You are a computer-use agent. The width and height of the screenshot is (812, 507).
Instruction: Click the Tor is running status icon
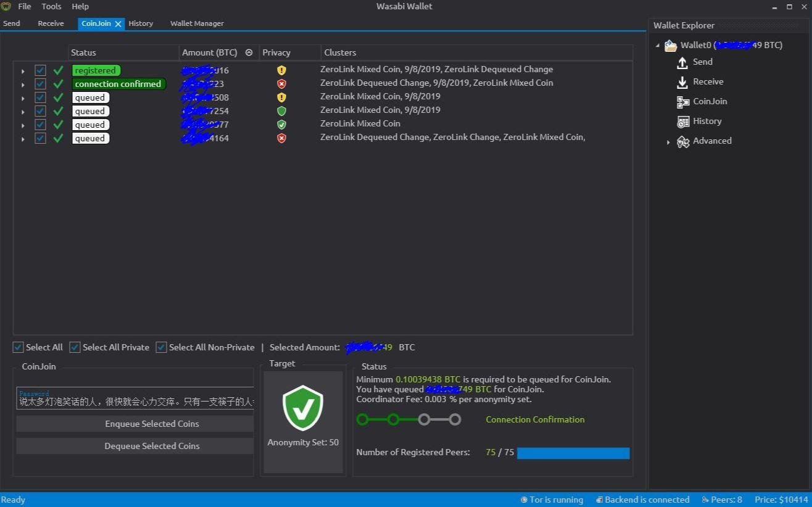coord(524,500)
